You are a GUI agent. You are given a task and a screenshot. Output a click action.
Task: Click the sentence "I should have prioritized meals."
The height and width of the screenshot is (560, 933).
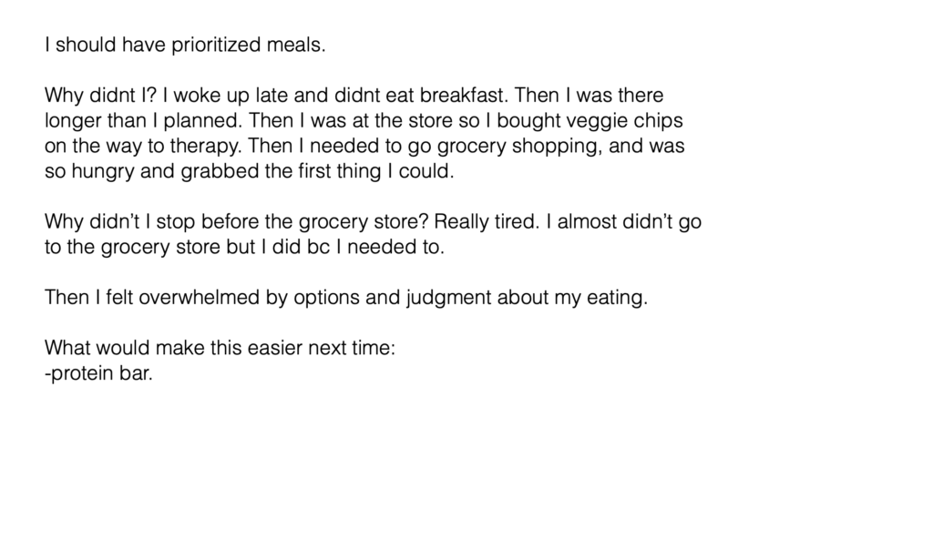pos(185,46)
